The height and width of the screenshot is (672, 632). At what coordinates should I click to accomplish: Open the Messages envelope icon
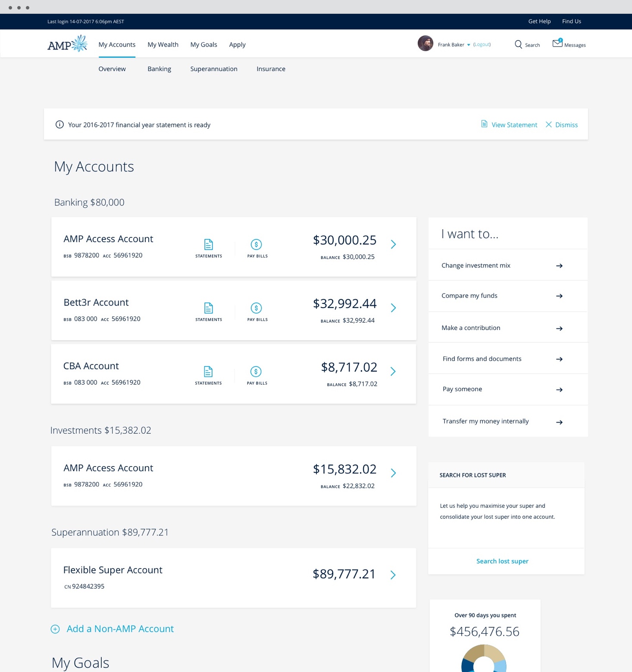pos(558,43)
